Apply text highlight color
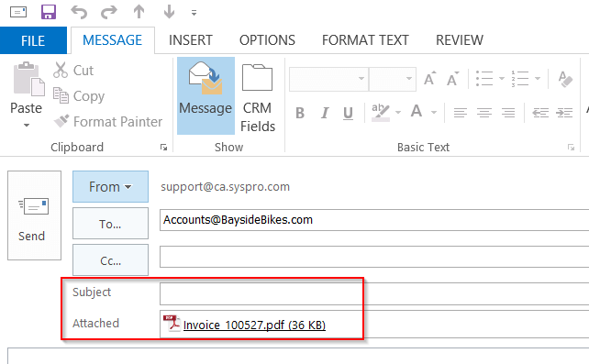The height and width of the screenshot is (364, 589). [381, 112]
